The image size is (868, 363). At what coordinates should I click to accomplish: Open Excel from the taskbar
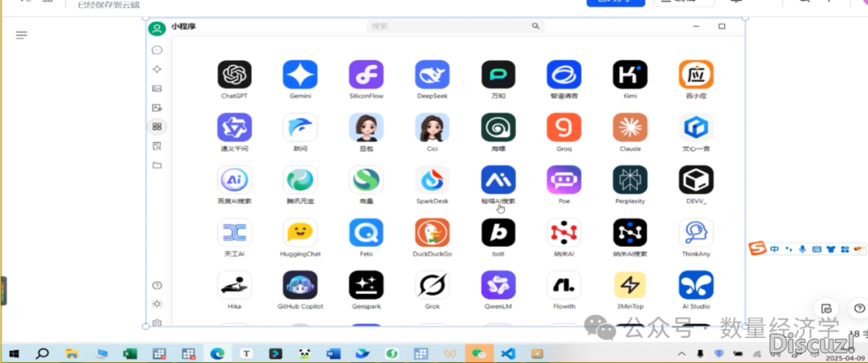[130, 353]
